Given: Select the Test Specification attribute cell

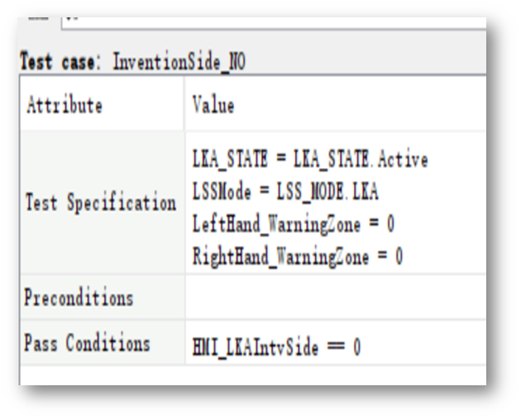Looking at the screenshot, I should (100, 203).
